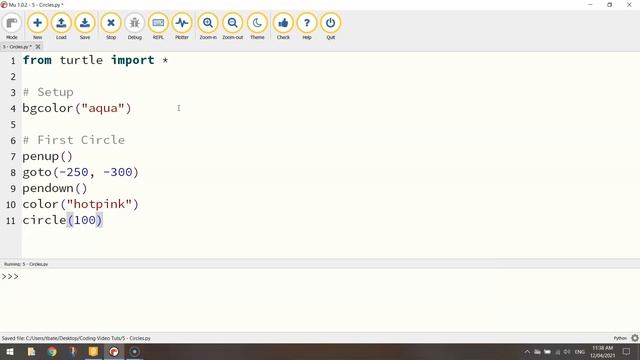Close the Circles.py tab
Screen dimensions: 640x360
38,47
